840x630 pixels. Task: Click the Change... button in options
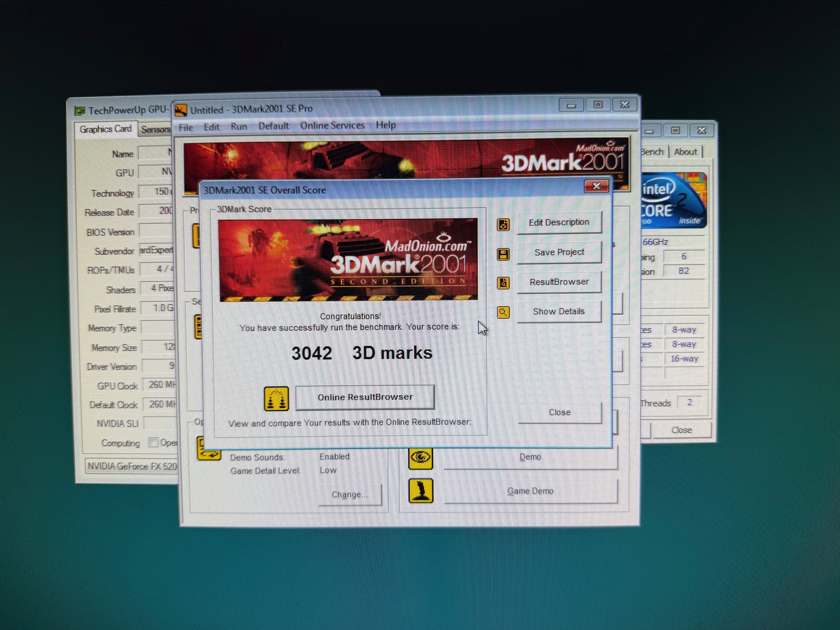pyautogui.click(x=350, y=494)
